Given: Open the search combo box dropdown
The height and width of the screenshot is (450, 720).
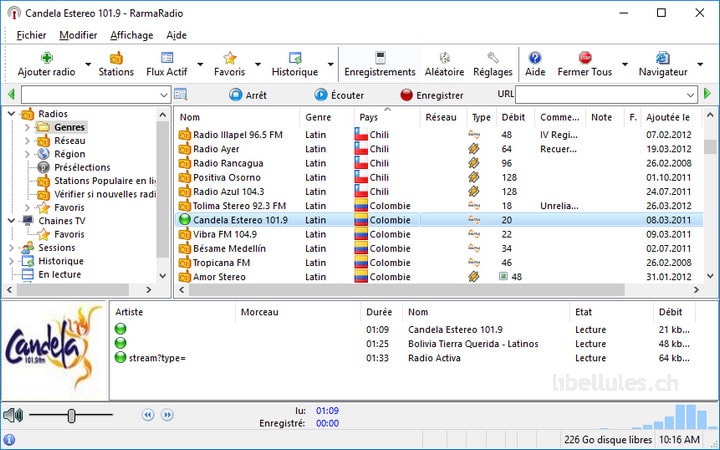Looking at the screenshot, I should pos(163,95).
